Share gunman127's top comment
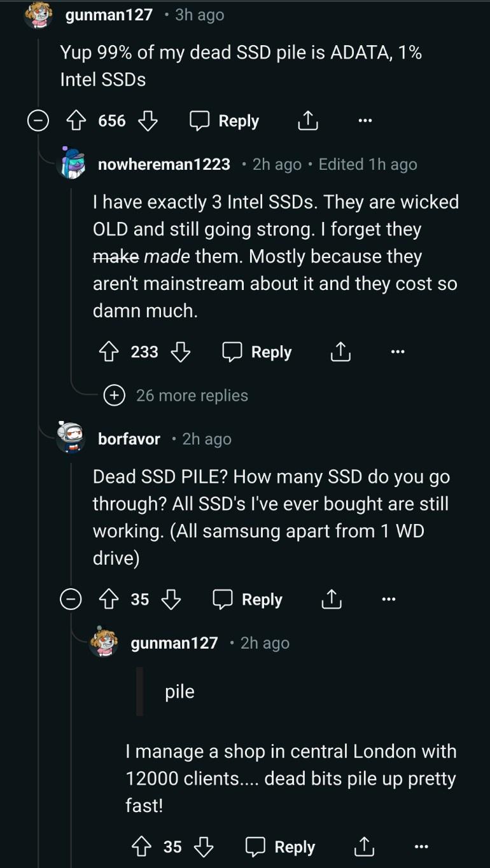This screenshot has width=490, height=868. pyautogui.click(x=308, y=121)
